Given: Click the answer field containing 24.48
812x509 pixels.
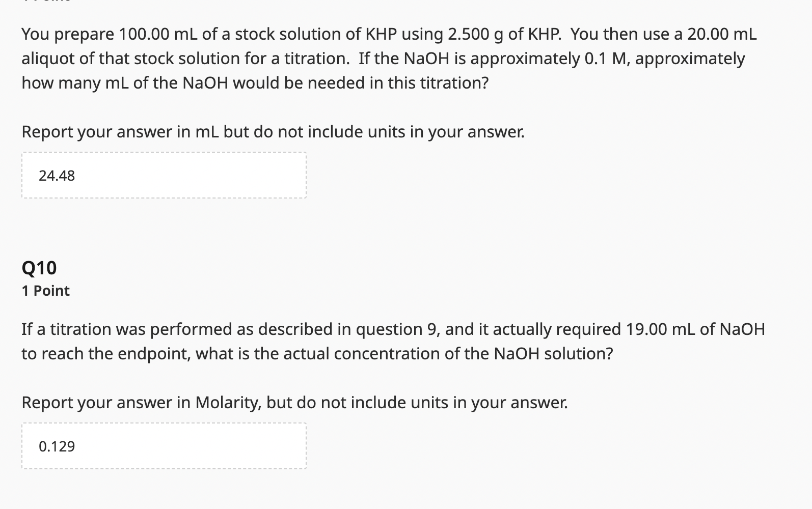Looking at the screenshot, I should (163, 175).
